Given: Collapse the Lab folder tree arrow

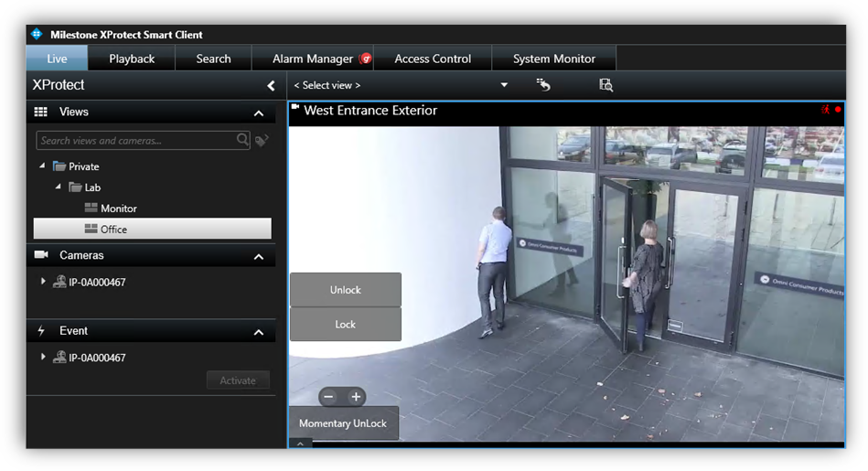Looking at the screenshot, I should tap(59, 187).
